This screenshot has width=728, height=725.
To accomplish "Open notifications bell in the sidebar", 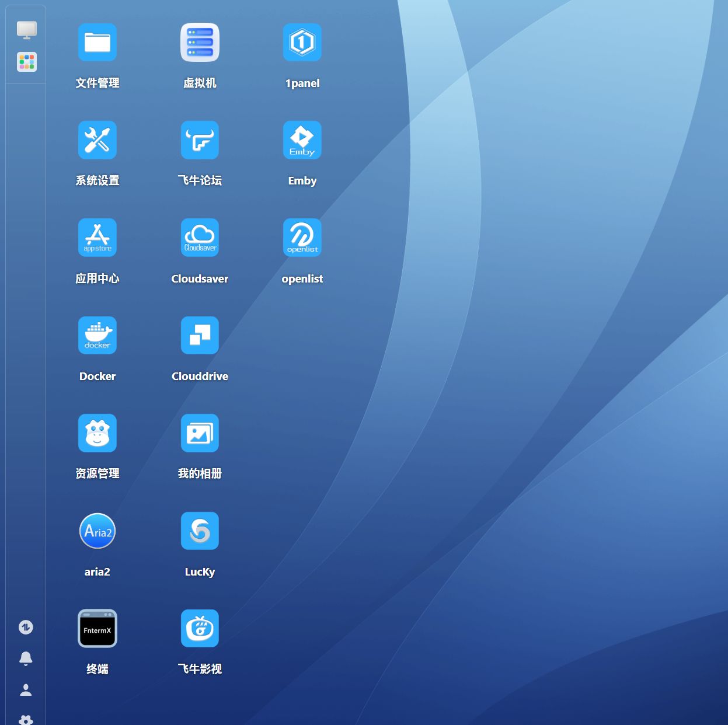I will click(26, 658).
